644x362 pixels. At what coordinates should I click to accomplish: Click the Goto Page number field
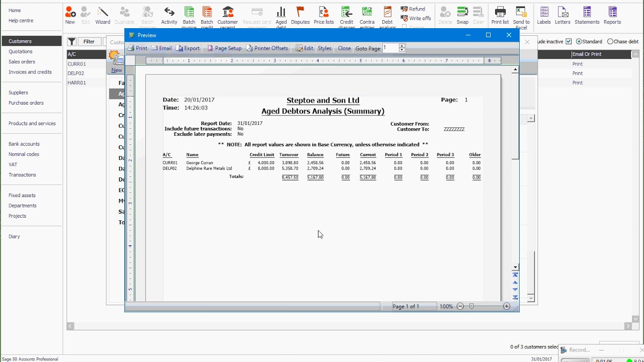click(x=390, y=48)
